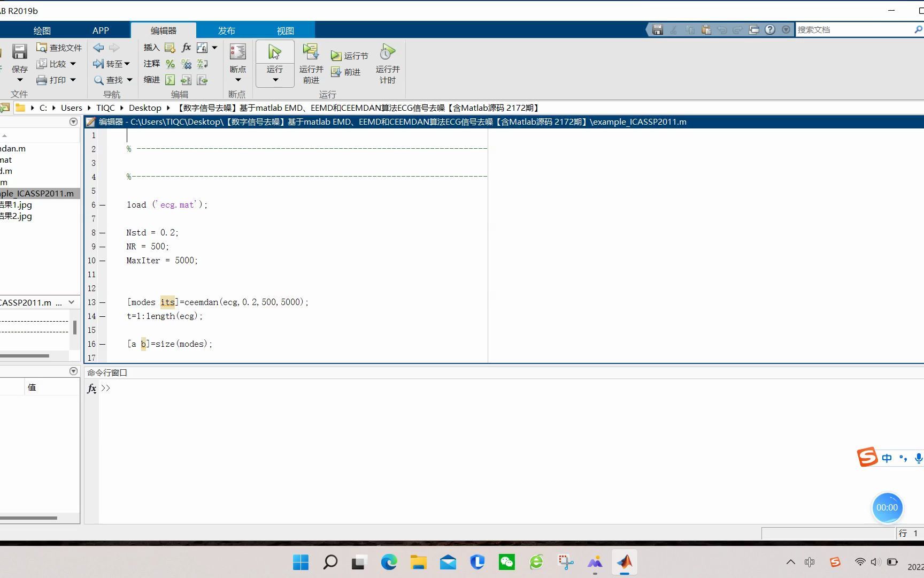The height and width of the screenshot is (578, 924).
Task: Click the MATLAB icon in the taskbar
Action: [x=625, y=562]
